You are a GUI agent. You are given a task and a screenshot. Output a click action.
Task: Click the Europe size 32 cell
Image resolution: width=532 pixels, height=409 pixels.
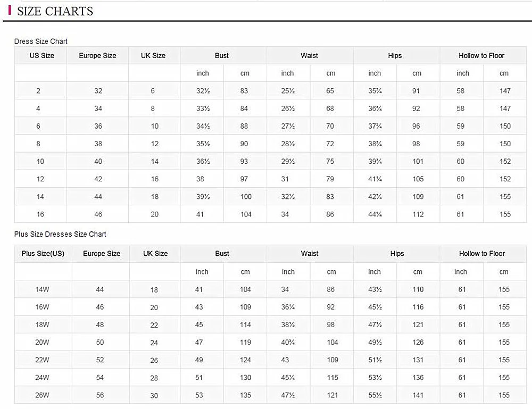click(98, 91)
